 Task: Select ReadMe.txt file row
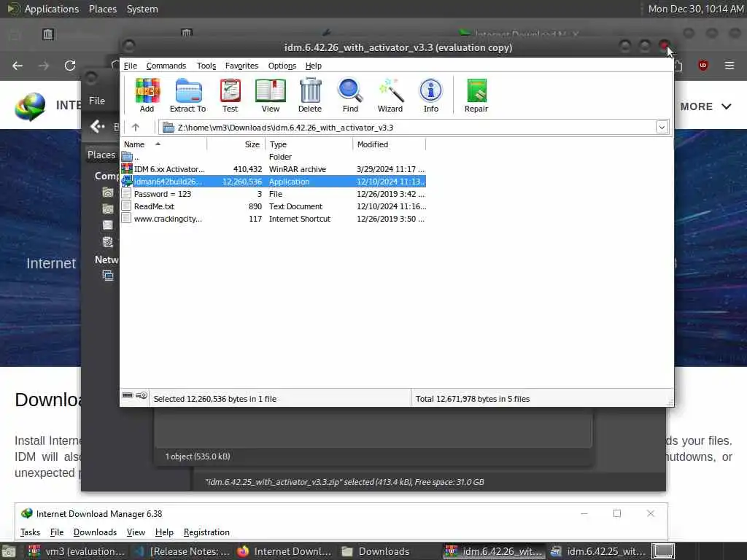273,206
